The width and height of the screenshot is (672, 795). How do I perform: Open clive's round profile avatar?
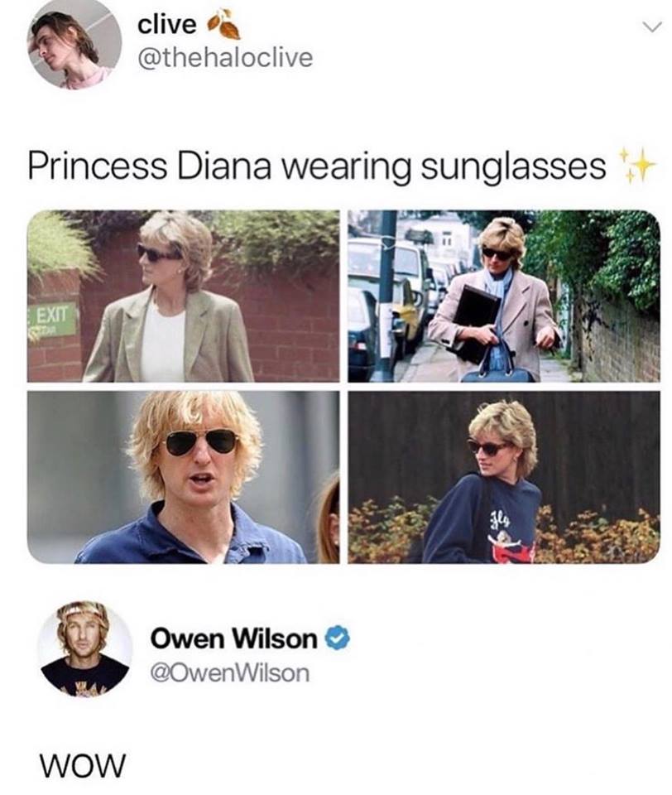point(74,44)
